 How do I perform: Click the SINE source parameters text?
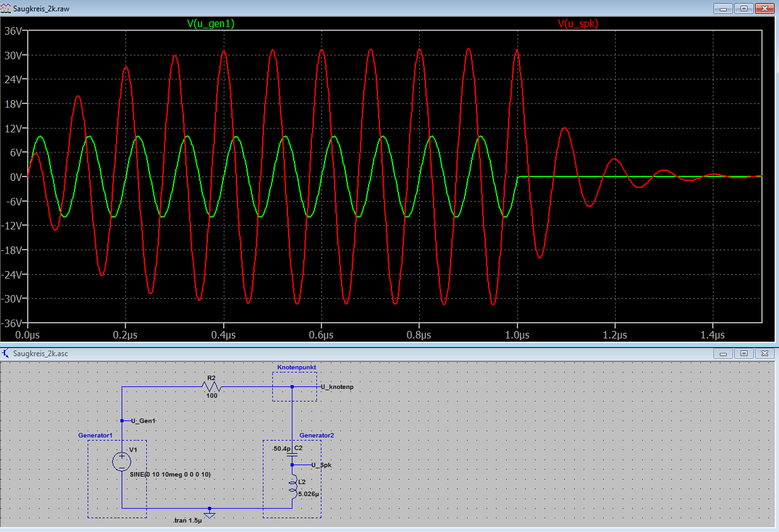pos(170,473)
